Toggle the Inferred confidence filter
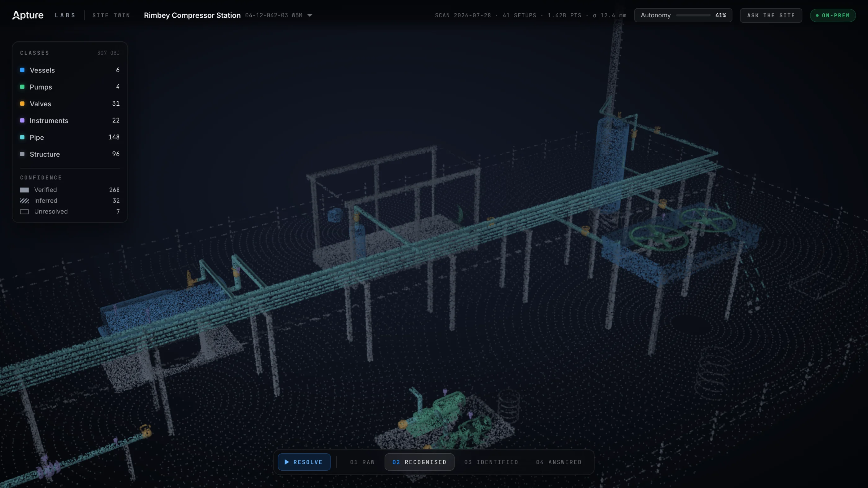 (70, 201)
